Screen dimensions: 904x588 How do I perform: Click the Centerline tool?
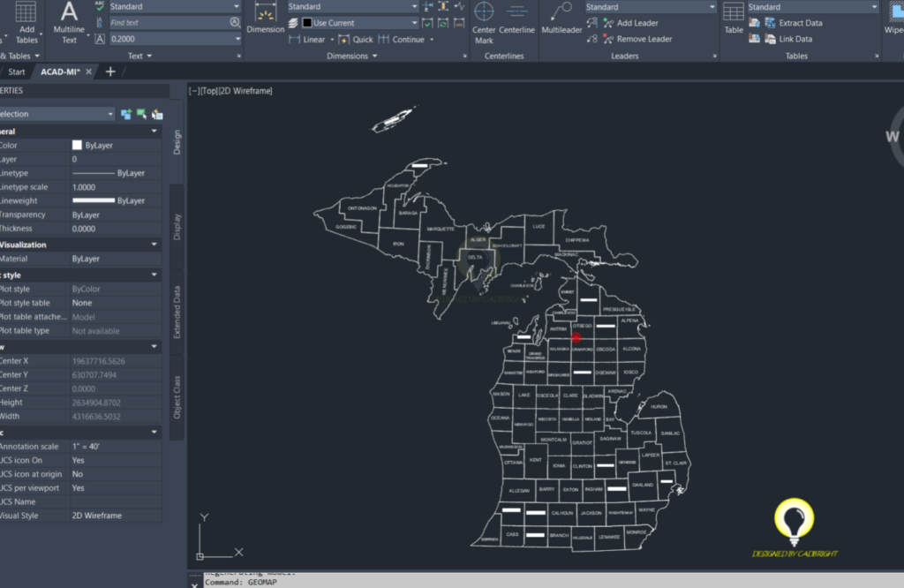pos(516,19)
